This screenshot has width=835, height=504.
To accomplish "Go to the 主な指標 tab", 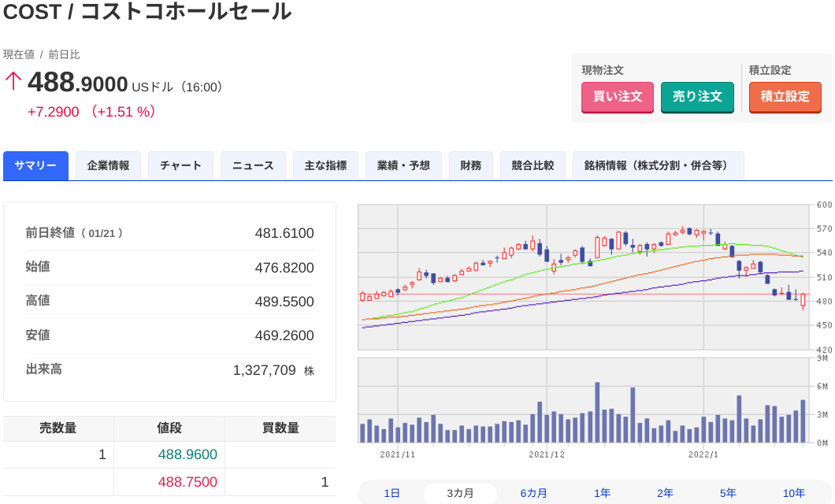I will click(x=325, y=165).
